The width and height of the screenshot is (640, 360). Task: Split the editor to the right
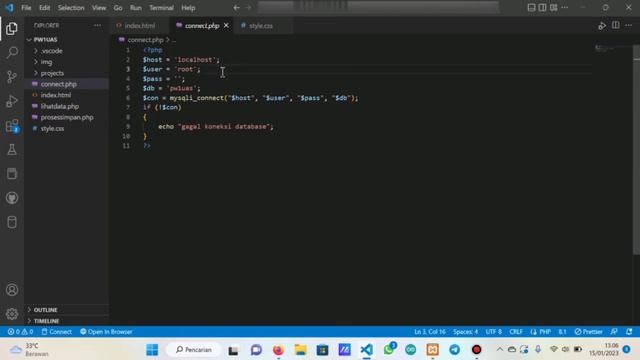pos(616,25)
